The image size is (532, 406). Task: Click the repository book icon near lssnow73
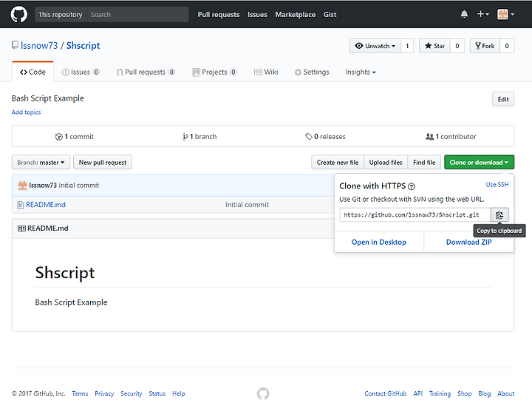pyautogui.click(x=15, y=45)
